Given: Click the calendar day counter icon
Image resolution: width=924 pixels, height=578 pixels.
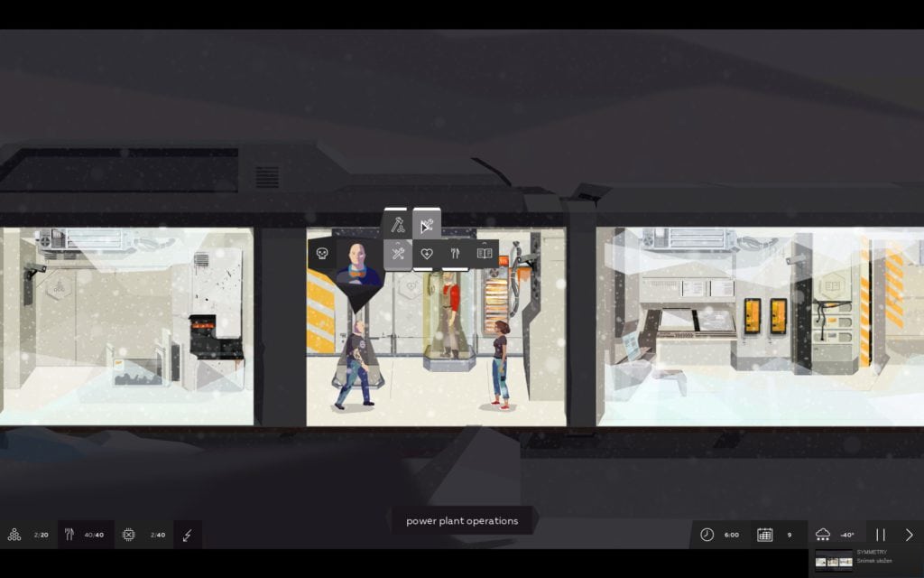Looking at the screenshot, I should pyautogui.click(x=764, y=535).
